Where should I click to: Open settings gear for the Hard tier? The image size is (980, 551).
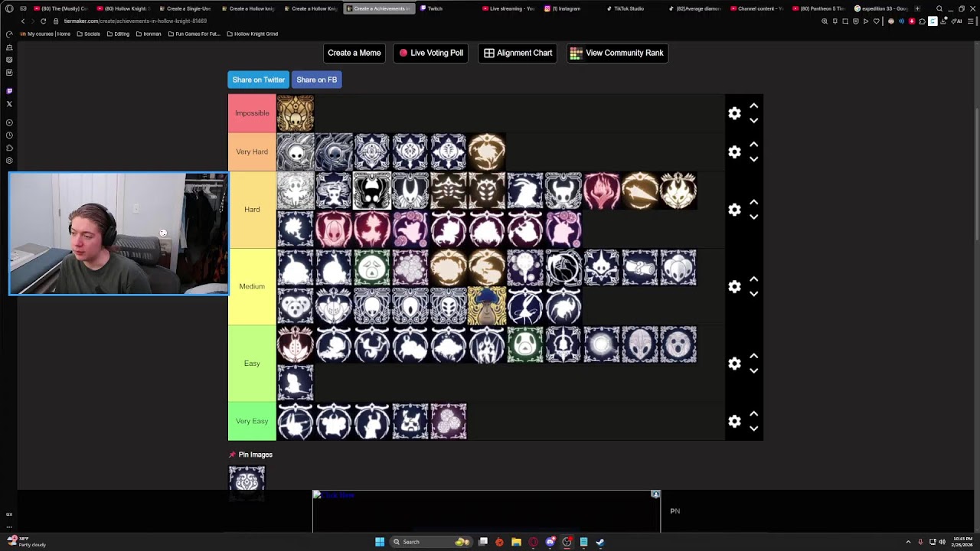(x=734, y=210)
